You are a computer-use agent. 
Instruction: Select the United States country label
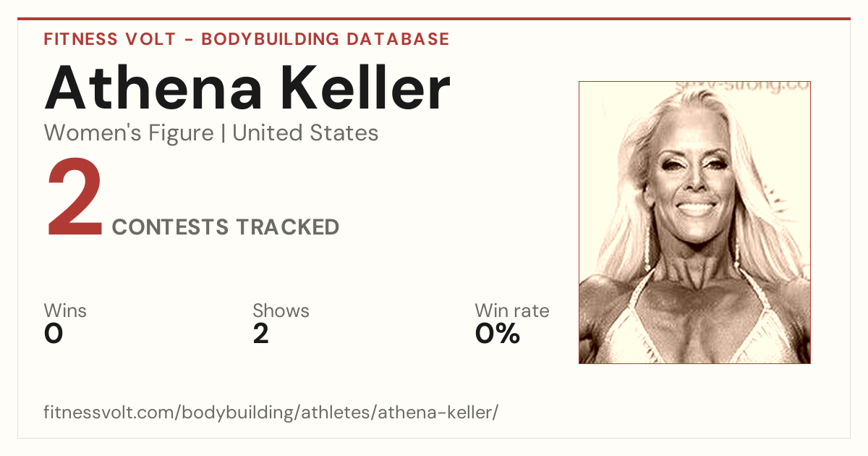tap(305, 133)
